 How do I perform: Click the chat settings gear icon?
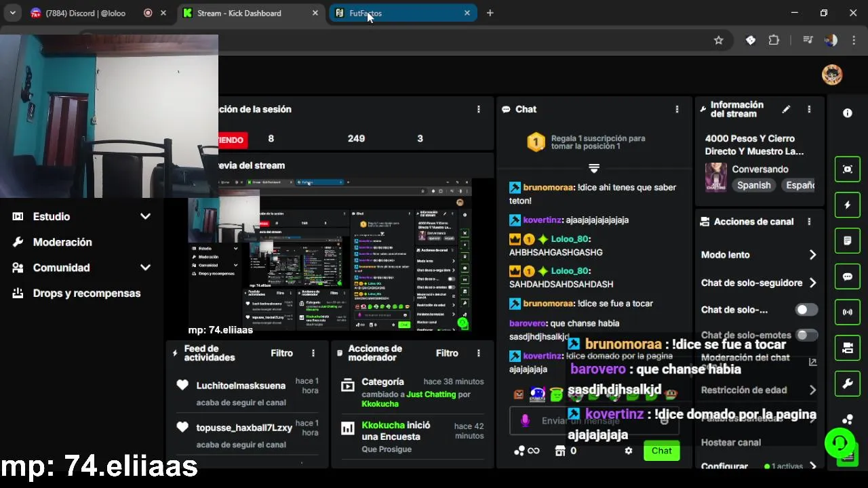click(x=629, y=451)
